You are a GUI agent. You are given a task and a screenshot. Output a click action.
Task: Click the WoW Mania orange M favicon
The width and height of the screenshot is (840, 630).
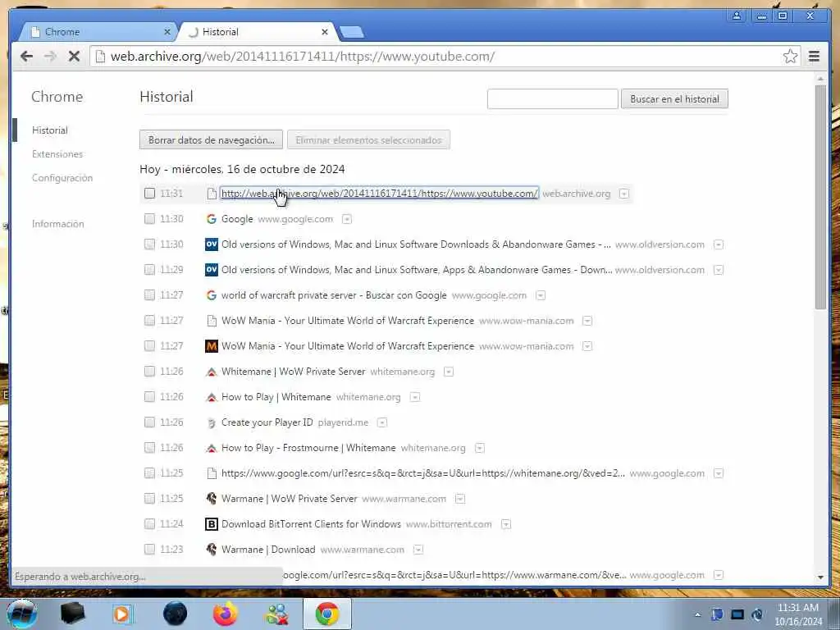212,346
